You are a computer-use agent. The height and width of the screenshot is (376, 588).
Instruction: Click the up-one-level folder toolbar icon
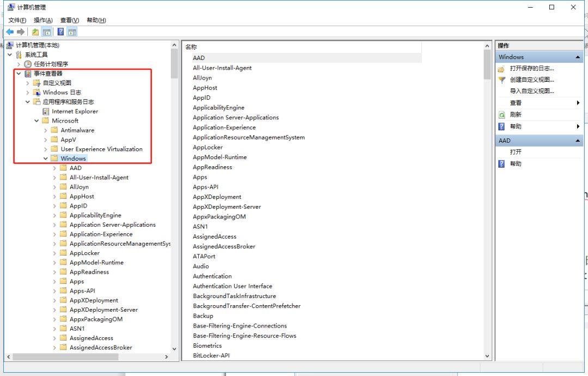[35, 32]
